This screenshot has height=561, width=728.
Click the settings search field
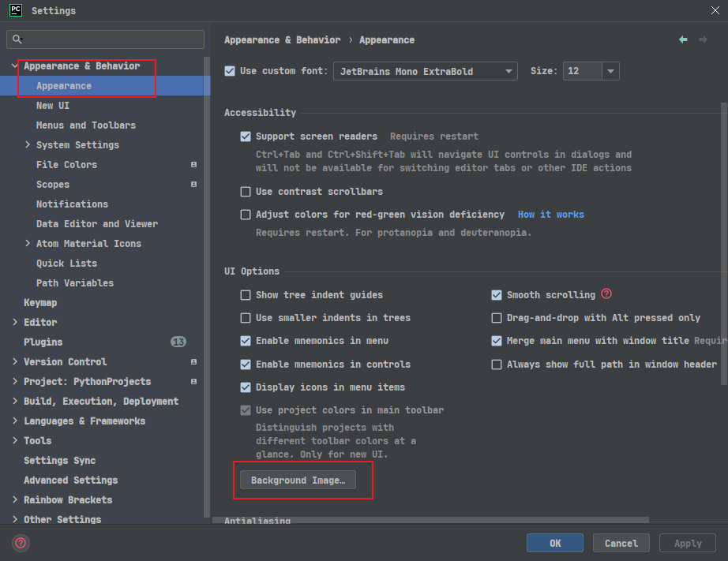(105, 39)
